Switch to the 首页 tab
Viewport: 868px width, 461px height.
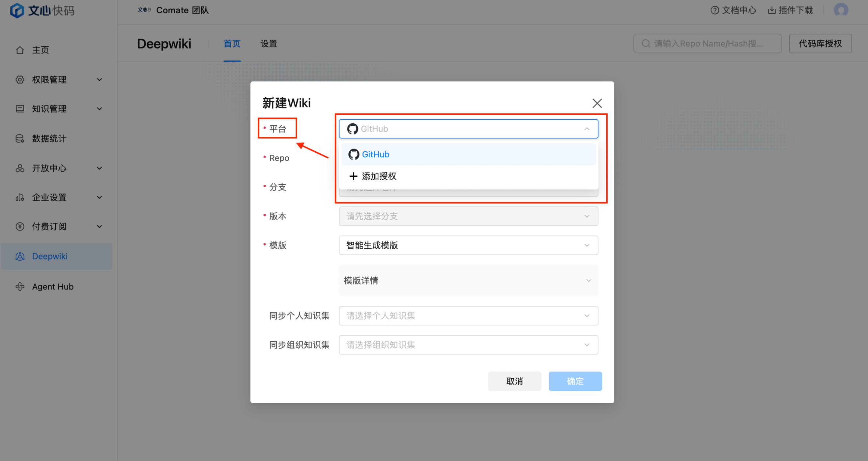pyautogui.click(x=232, y=44)
